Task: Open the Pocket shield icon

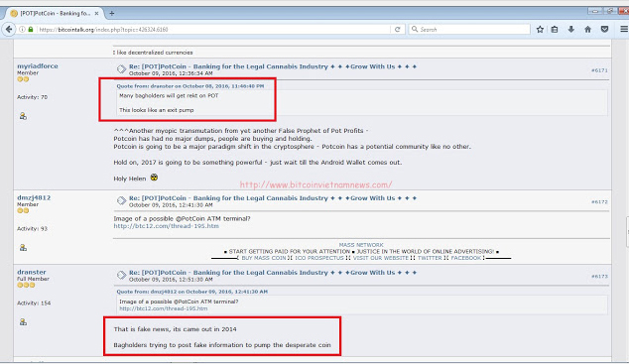Action: click(604, 30)
